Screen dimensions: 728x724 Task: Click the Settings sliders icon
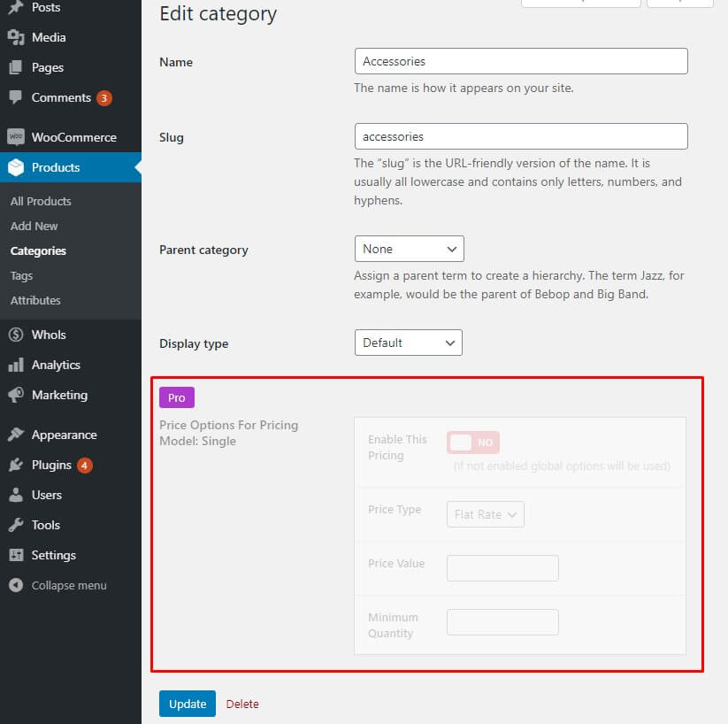point(16,555)
